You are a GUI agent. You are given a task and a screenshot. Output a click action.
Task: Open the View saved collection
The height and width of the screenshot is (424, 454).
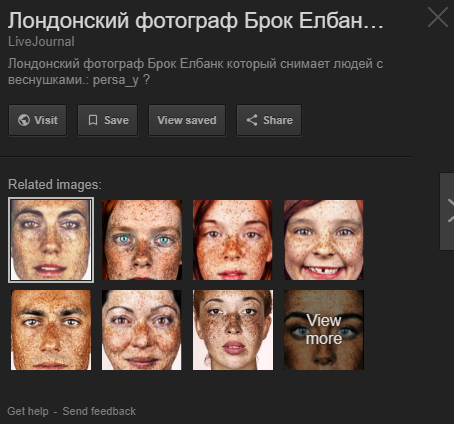click(187, 120)
